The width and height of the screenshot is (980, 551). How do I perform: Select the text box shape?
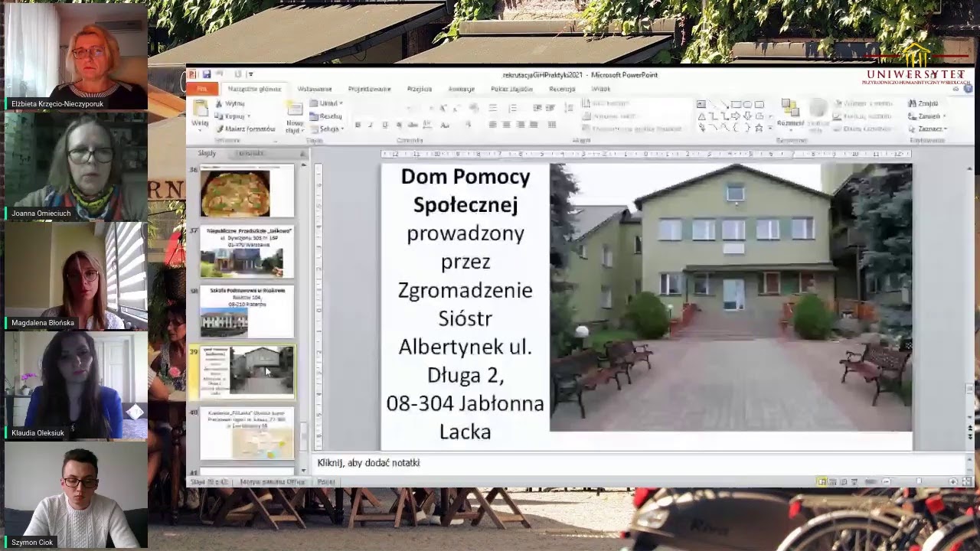point(701,104)
